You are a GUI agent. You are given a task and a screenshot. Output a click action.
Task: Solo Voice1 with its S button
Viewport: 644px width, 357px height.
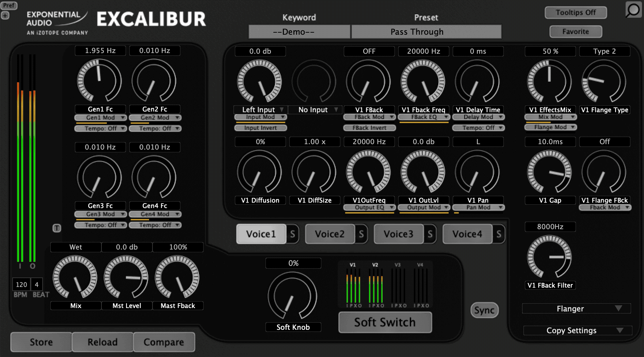point(292,234)
